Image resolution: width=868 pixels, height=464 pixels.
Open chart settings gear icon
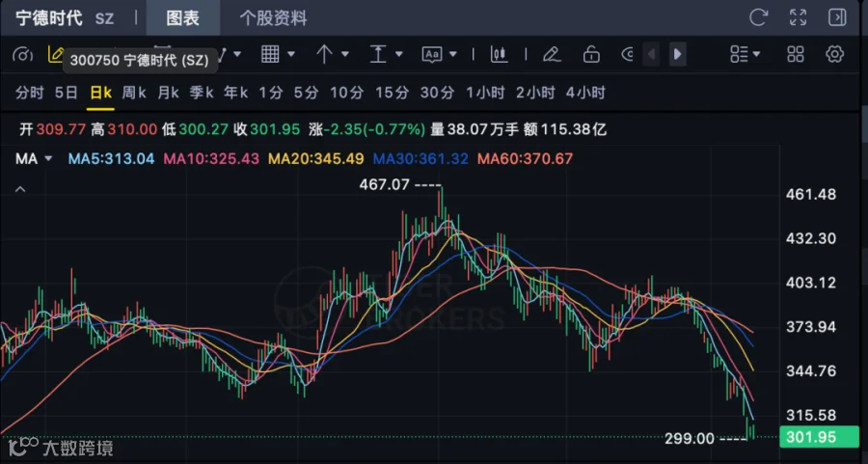(835, 54)
